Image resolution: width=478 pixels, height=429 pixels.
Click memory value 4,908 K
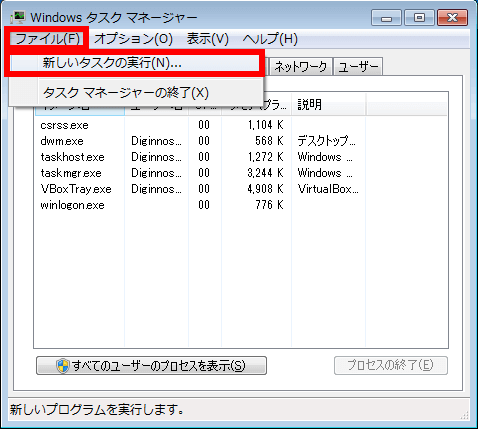point(266,189)
